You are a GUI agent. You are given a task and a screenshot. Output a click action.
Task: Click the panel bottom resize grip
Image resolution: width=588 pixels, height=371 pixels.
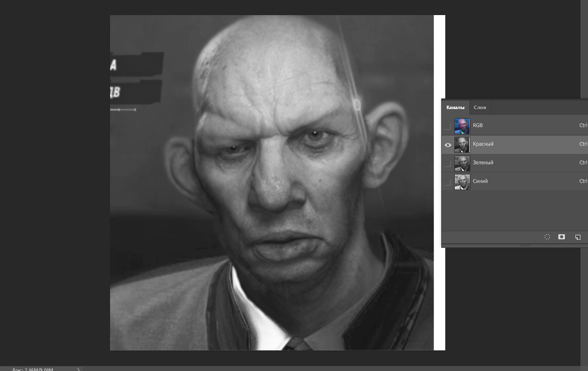(x=525, y=245)
